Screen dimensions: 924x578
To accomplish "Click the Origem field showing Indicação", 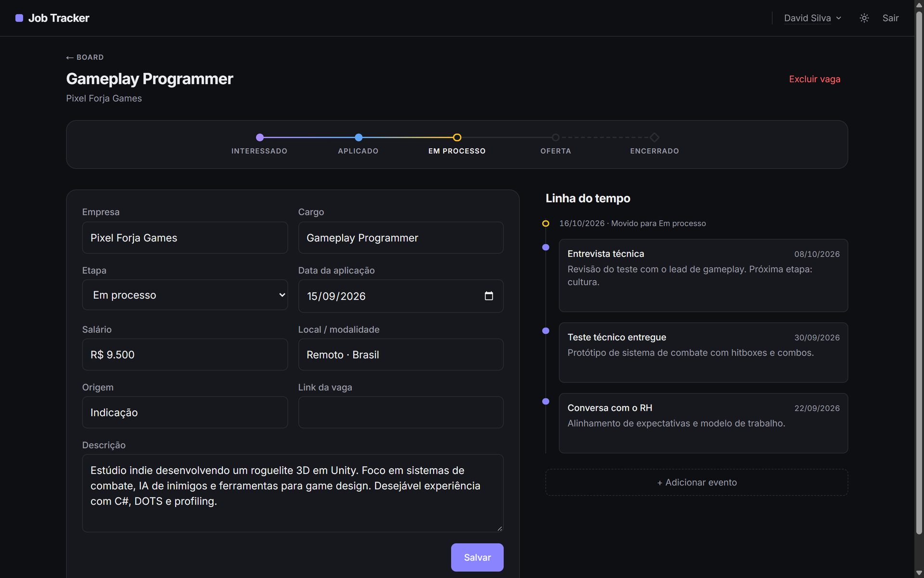I will click(x=185, y=412).
